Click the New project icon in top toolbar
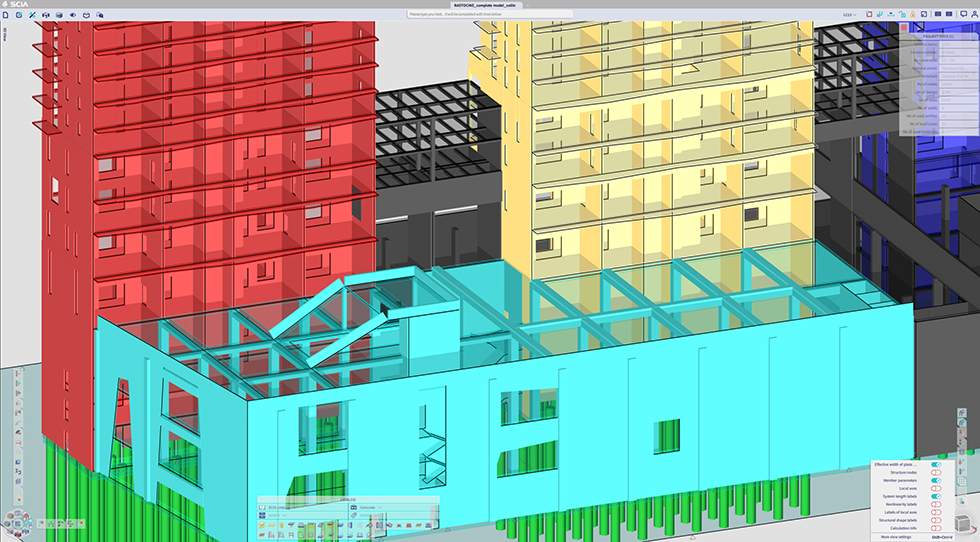980x542 pixels. 7,16
